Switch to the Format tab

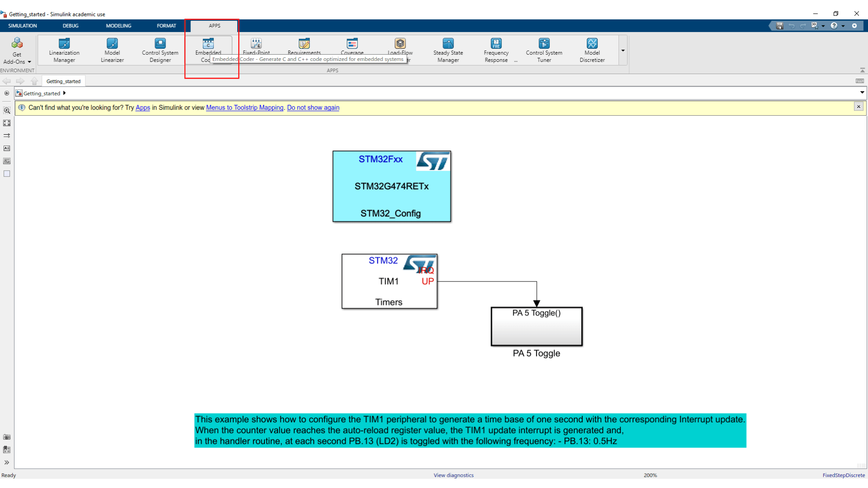pos(166,26)
